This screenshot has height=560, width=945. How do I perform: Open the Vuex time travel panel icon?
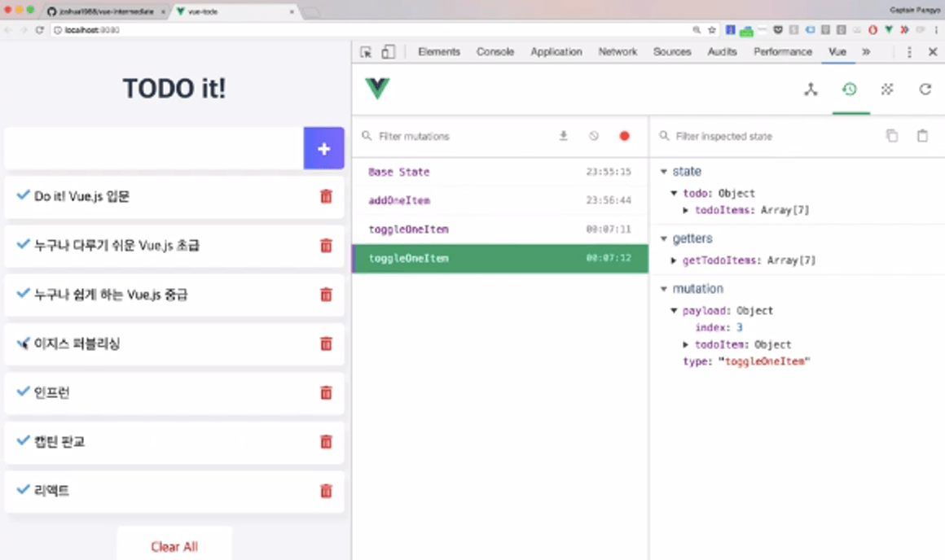click(850, 90)
